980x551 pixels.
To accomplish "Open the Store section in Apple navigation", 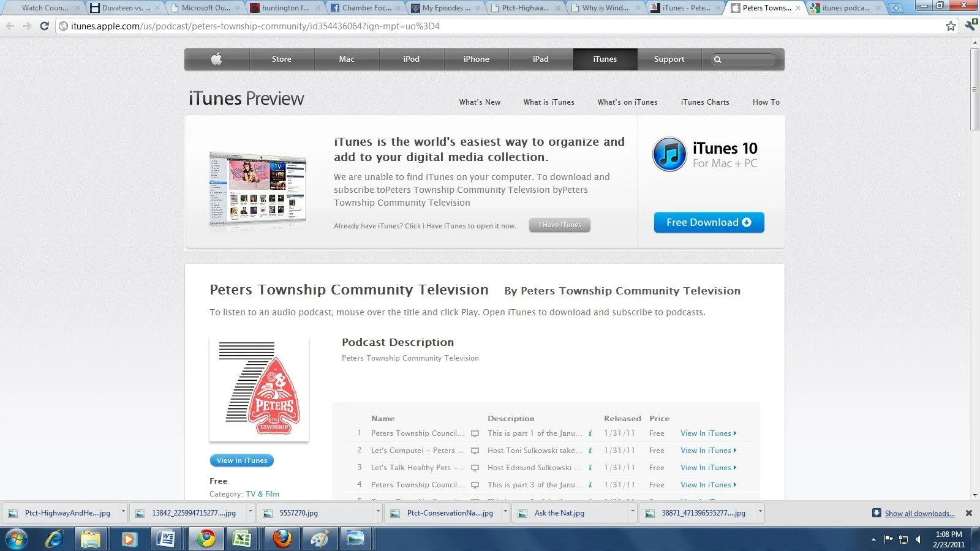I will click(282, 59).
